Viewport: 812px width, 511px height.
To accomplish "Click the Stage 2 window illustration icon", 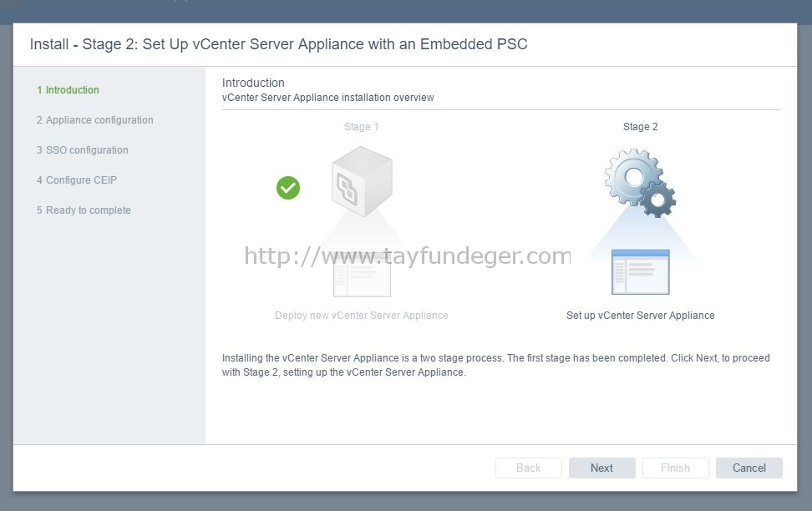I will (x=640, y=272).
